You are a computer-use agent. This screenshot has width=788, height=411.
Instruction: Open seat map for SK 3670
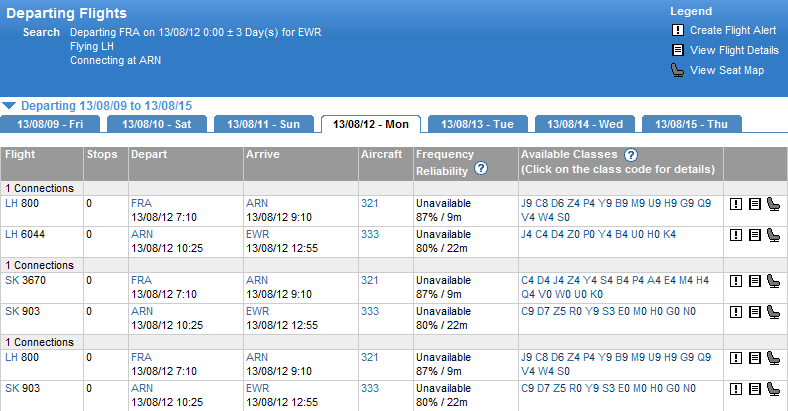[773, 281]
